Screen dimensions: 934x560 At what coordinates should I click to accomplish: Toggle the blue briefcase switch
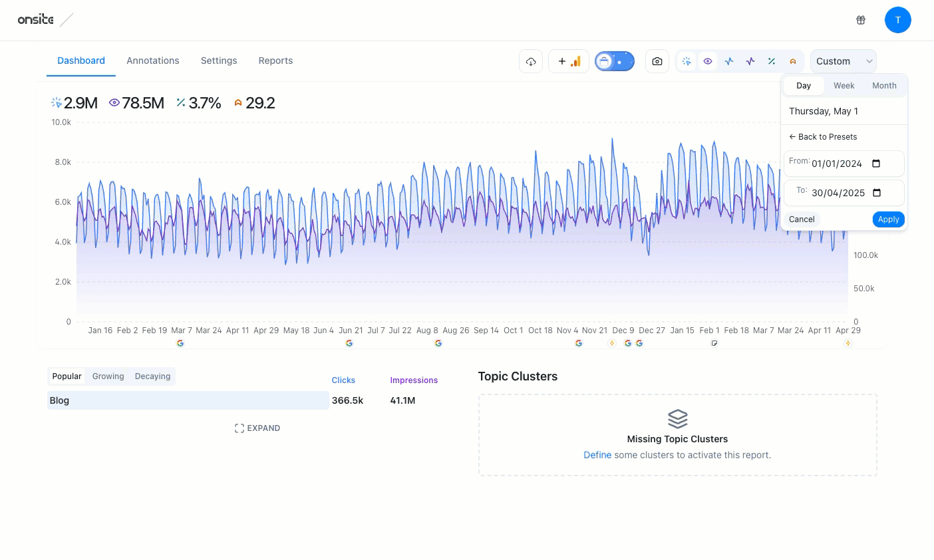click(x=614, y=61)
